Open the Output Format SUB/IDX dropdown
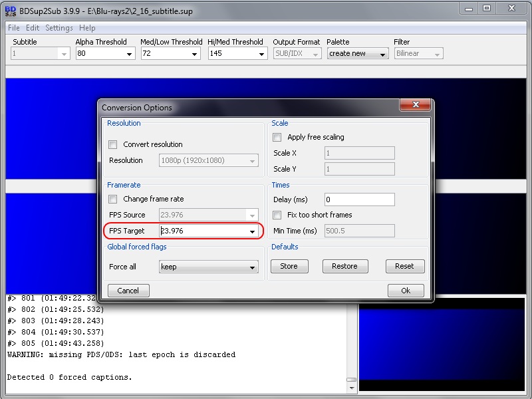Image resolution: width=532 pixels, height=399 pixels. (297, 54)
